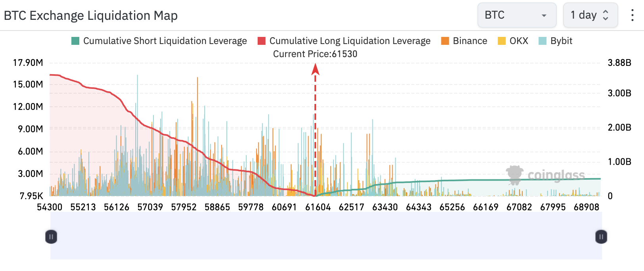Grab the right range slider handle
The image size is (644, 271).
point(601,237)
